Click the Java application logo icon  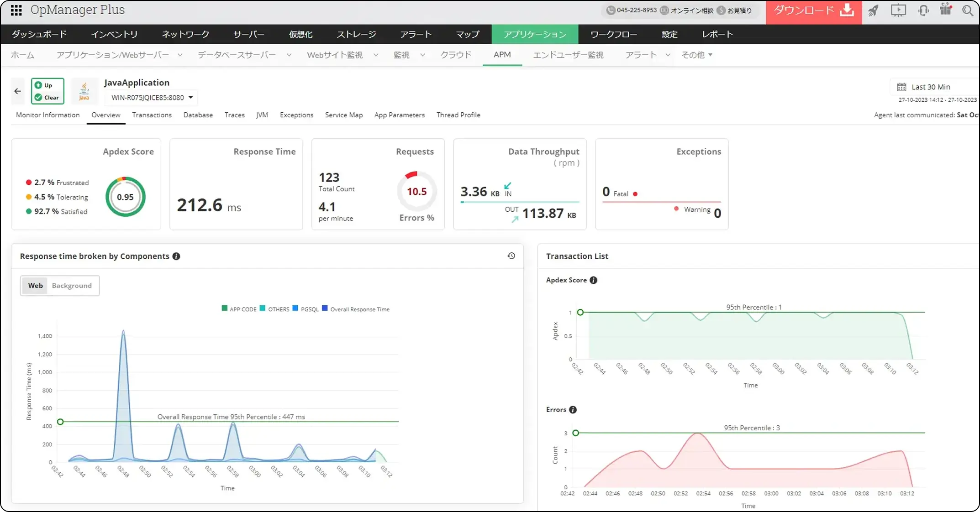84,91
